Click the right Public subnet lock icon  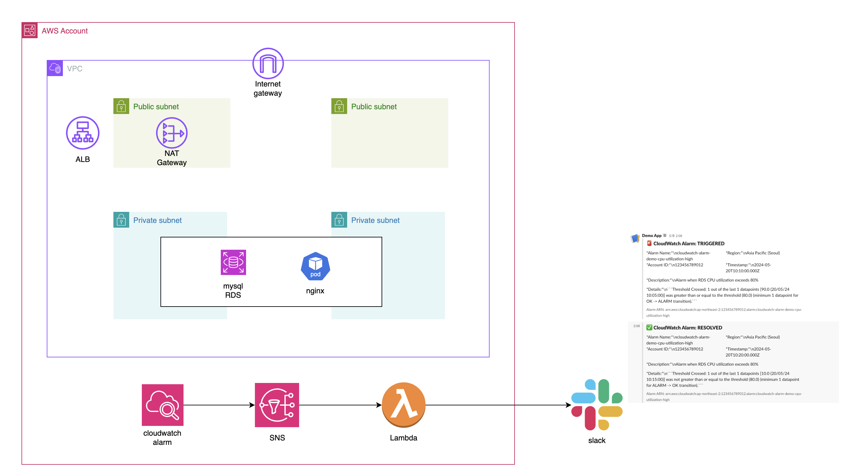[339, 106]
